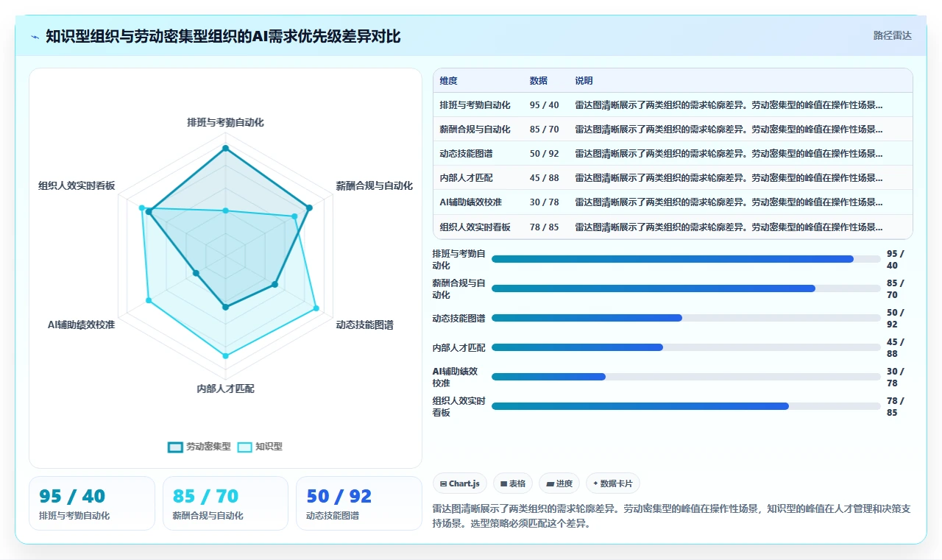The image size is (942, 560).
Task: Select the 进度 chip
Action: tap(559, 483)
